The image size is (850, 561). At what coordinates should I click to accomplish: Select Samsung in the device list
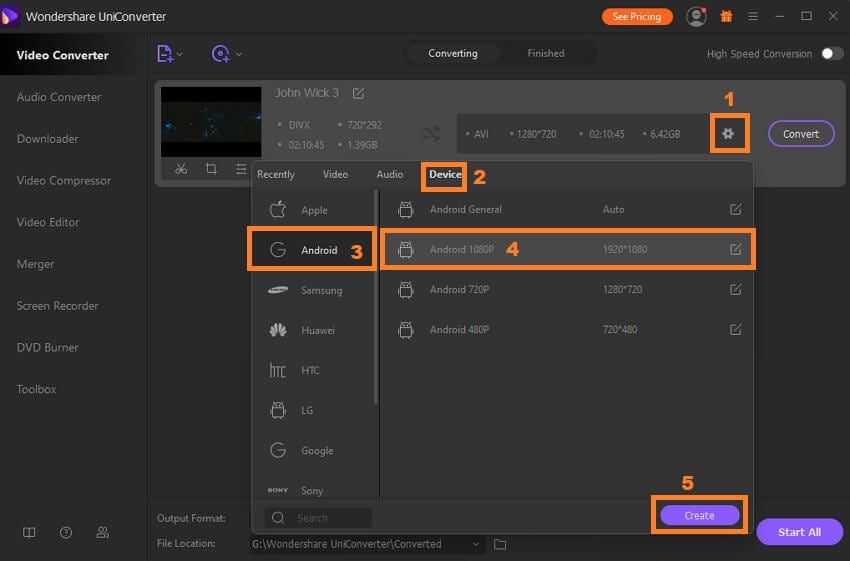pyautogui.click(x=313, y=290)
